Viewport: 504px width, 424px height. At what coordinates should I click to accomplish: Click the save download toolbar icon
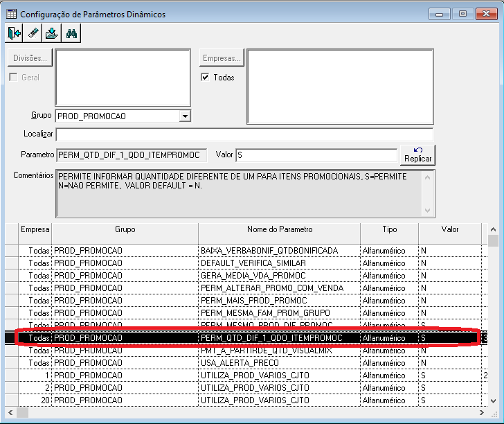click(x=52, y=33)
